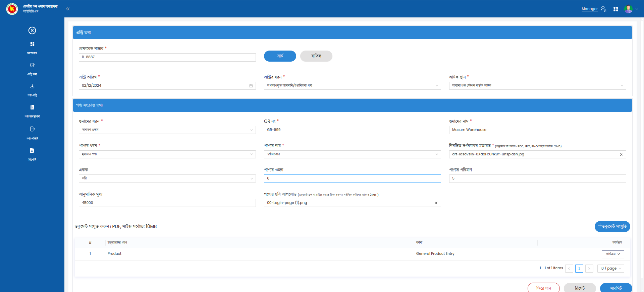Click the ফিরে যান back button
The height and width of the screenshot is (292, 644).
544,288
